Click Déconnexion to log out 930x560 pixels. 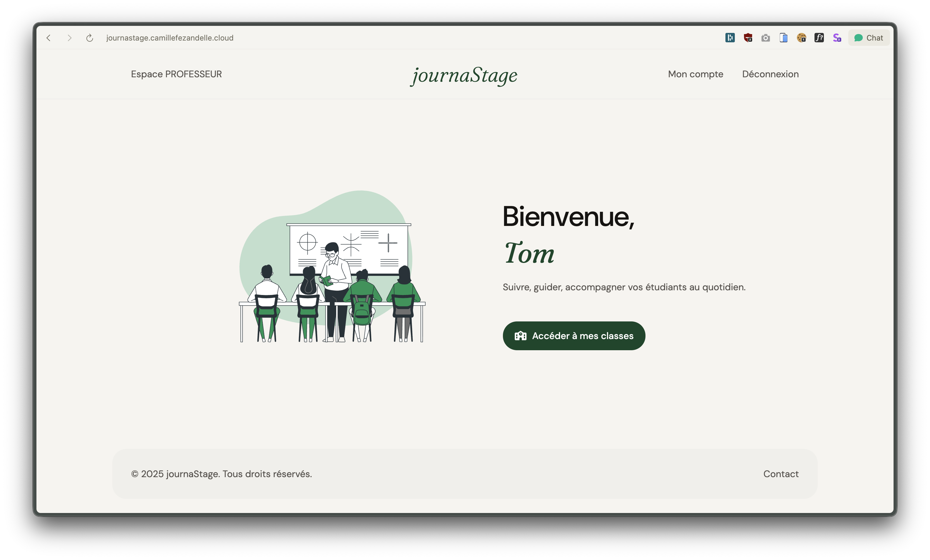click(x=770, y=74)
